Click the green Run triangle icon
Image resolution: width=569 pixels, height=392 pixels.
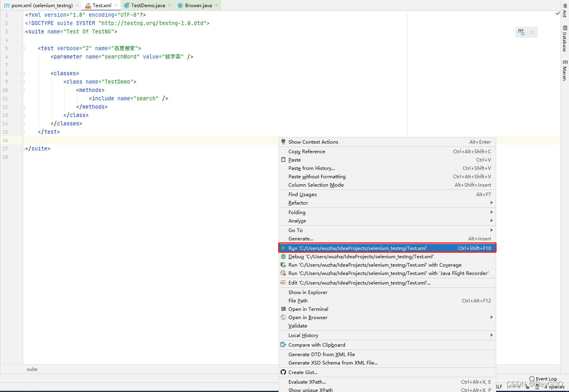click(x=283, y=248)
